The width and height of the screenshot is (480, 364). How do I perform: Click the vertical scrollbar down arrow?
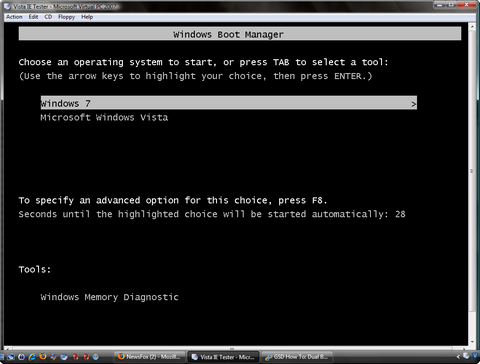point(472,342)
